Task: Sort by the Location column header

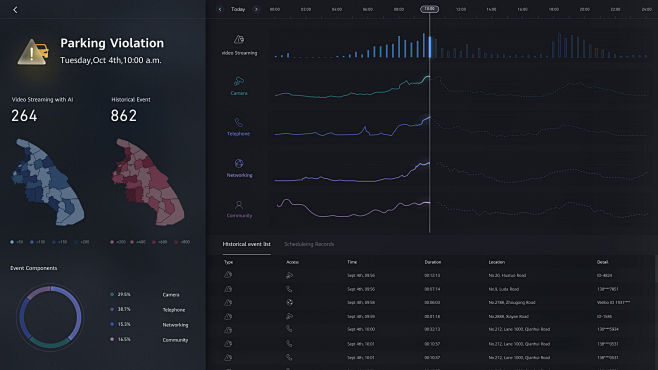Action: coord(496,262)
